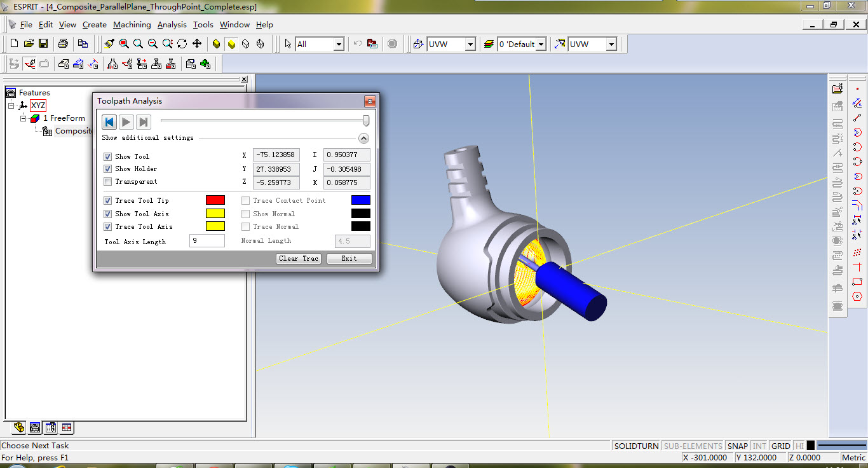Click the point tool in right toolbar
The width and height of the screenshot is (868, 468).
[x=857, y=89]
